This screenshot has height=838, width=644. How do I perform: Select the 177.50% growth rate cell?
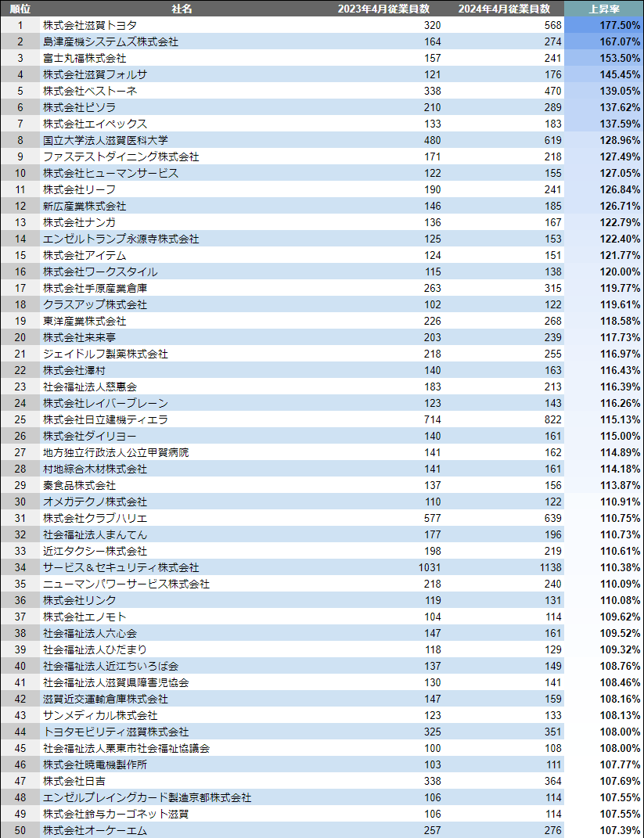(604, 25)
